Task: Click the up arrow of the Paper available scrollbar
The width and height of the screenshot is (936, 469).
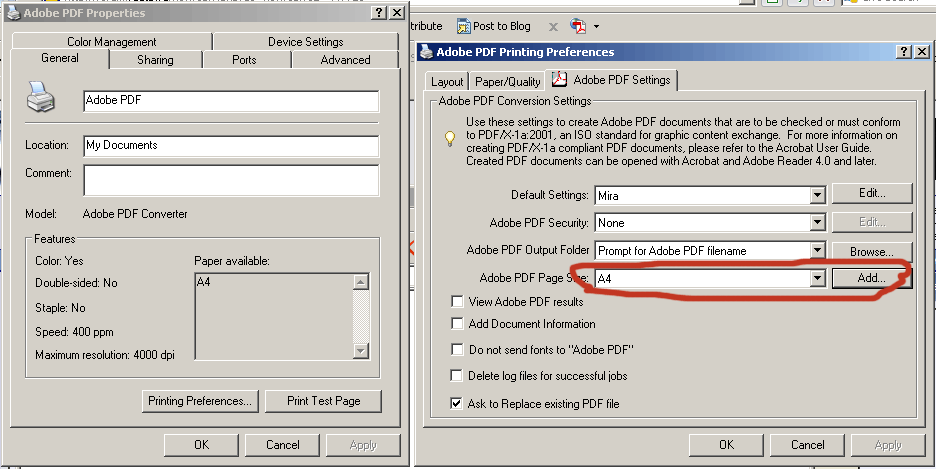Action: (361, 282)
